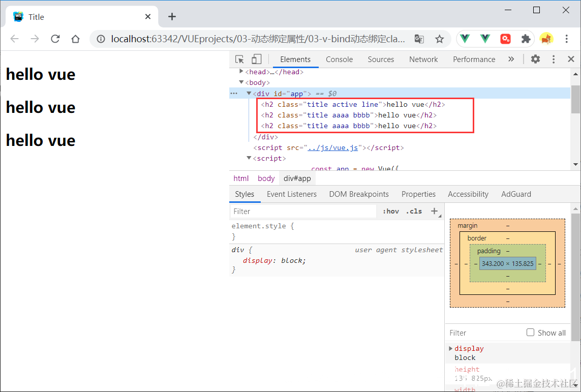Open a new browser tab
The image size is (581, 392).
(x=172, y=17)
